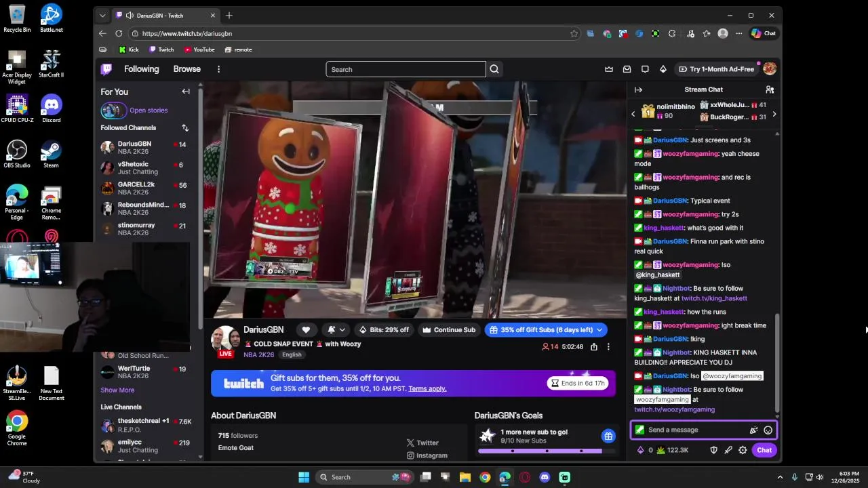The image size is (868, 488).
Task: Open the Discord desktop shortcut
Action: click(x=52, y=108)
